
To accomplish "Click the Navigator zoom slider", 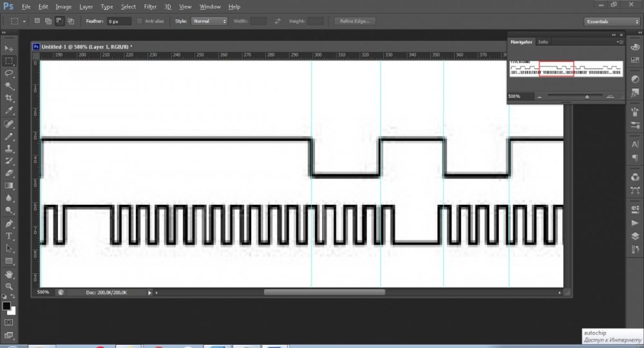I will point(586,97).
